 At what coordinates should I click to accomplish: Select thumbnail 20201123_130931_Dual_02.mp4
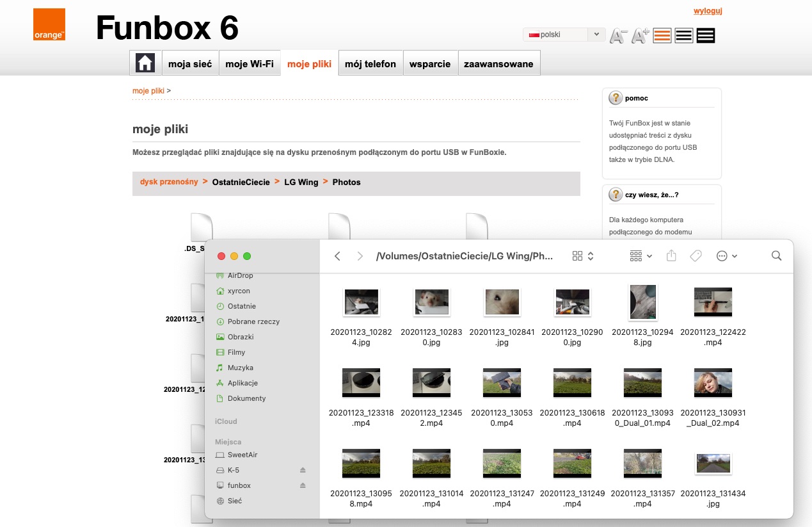(713, 382)
